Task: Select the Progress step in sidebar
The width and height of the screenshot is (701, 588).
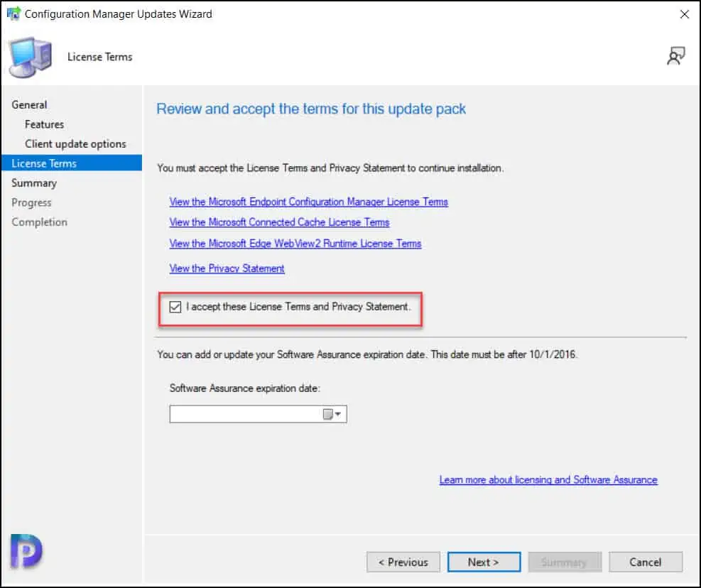Action: click(32, 202)
